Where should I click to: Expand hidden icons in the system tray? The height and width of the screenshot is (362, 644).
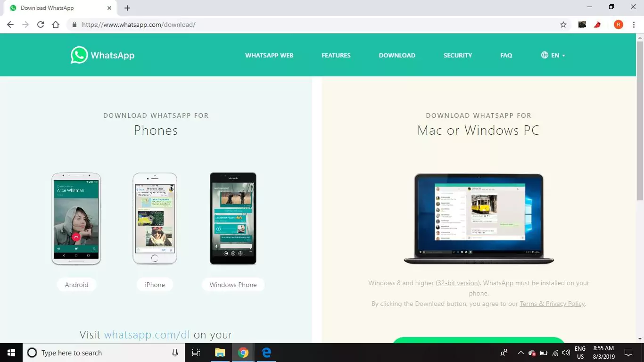coord(520,353)
